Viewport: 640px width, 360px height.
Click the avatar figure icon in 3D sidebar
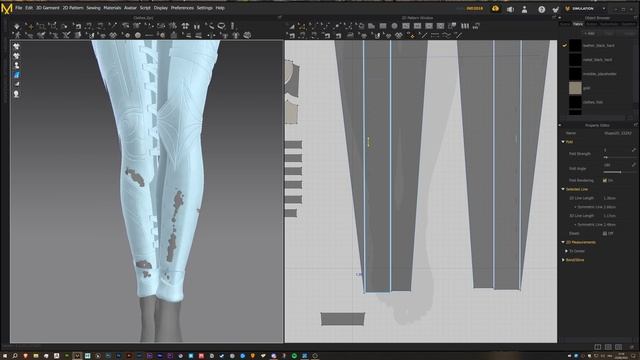pos(16,65)
